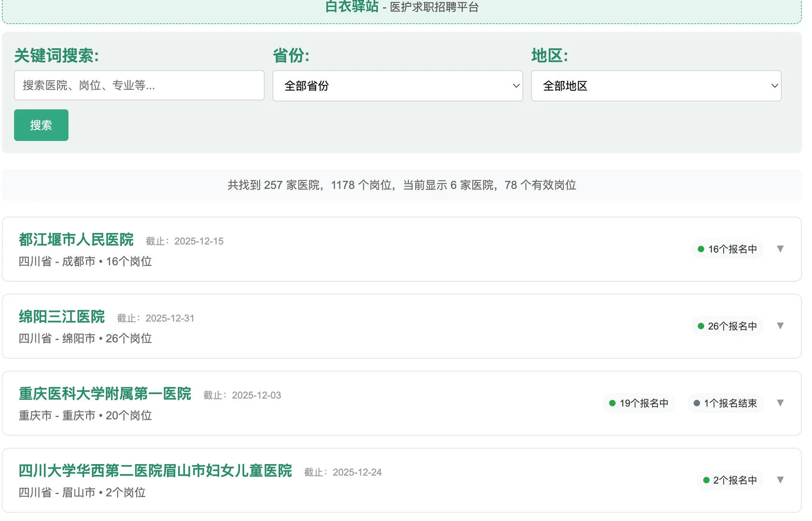Click the green dot beside "19个报名中"
This screenshot has height=521, width=812.
(x=612, y=403)
